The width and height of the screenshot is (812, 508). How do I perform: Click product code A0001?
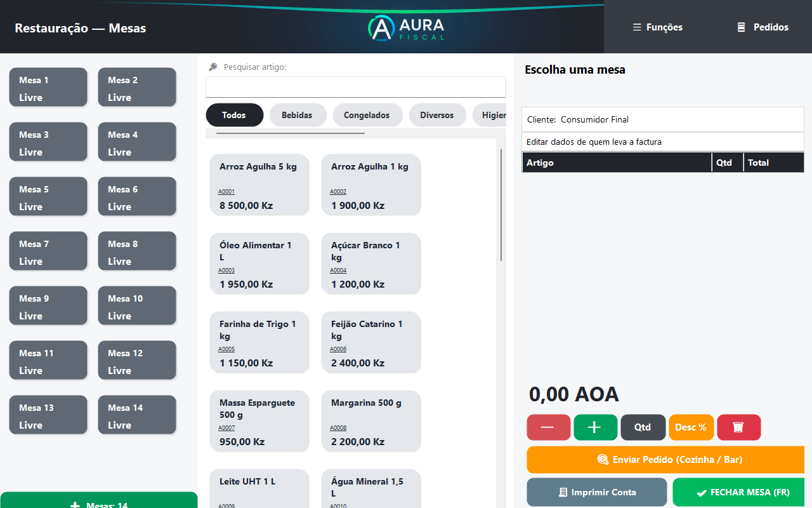(x=226, y=192)
